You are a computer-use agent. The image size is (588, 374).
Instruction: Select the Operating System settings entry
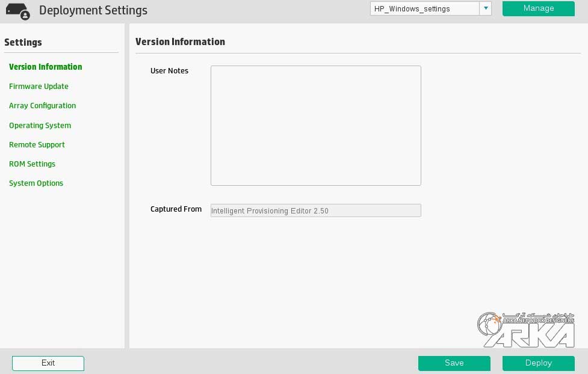[x=40, y=125]
